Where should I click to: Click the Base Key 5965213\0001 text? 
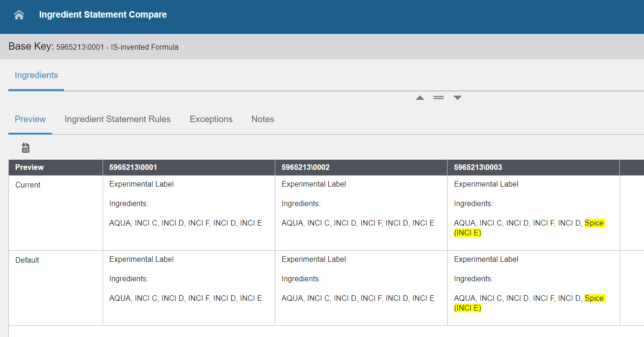[x=117, y=47]
